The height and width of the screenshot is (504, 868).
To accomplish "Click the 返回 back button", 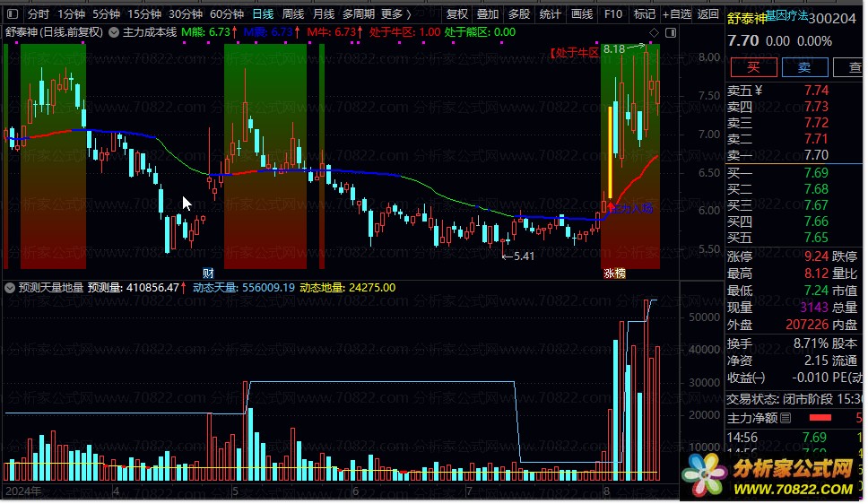I will [708, 13].
